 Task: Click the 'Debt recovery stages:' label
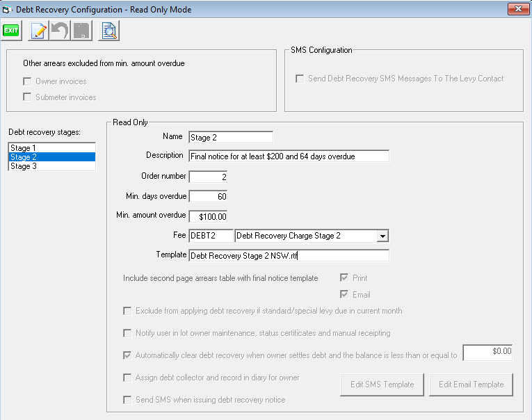(45, 132)
